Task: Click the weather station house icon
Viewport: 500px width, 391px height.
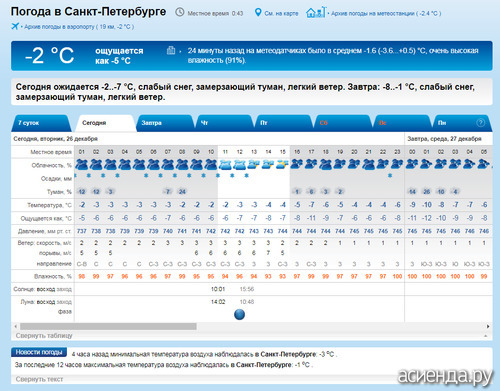Action: click(x=316, y=13)
